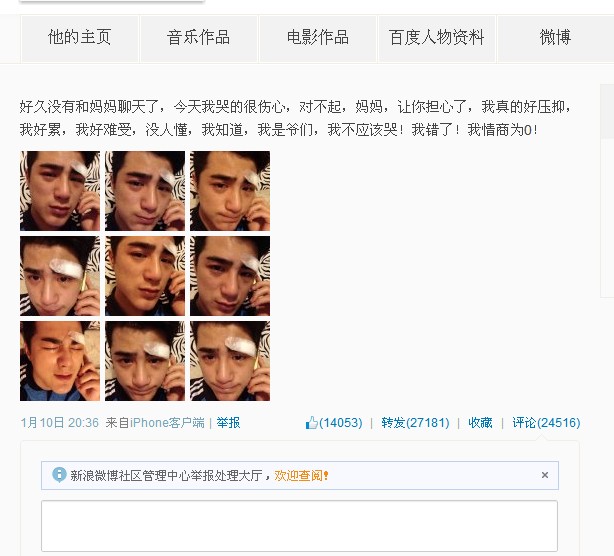Open the iPhone客户端 source link

(x=167, y=423)
